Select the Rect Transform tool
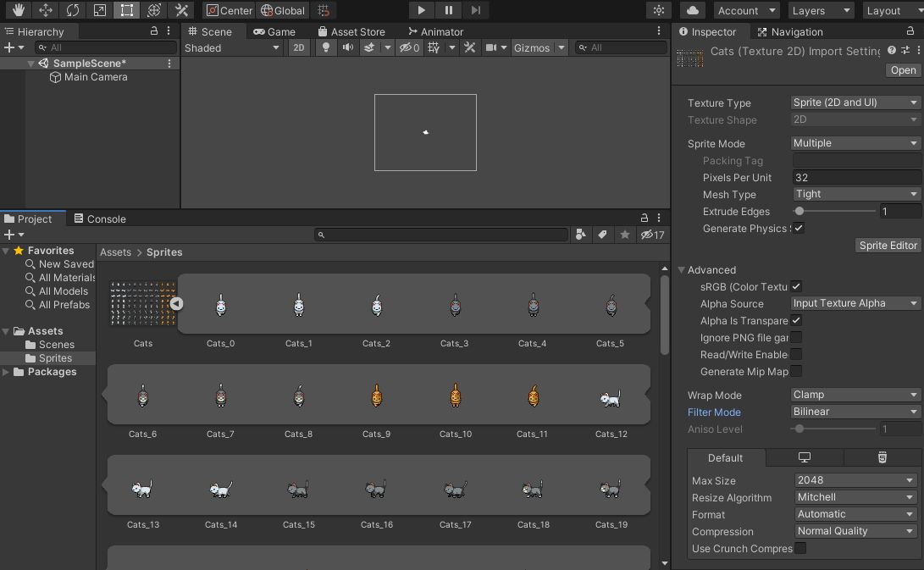Image resolution: width=924 pixels, height=570 pixels. [126, 10]
